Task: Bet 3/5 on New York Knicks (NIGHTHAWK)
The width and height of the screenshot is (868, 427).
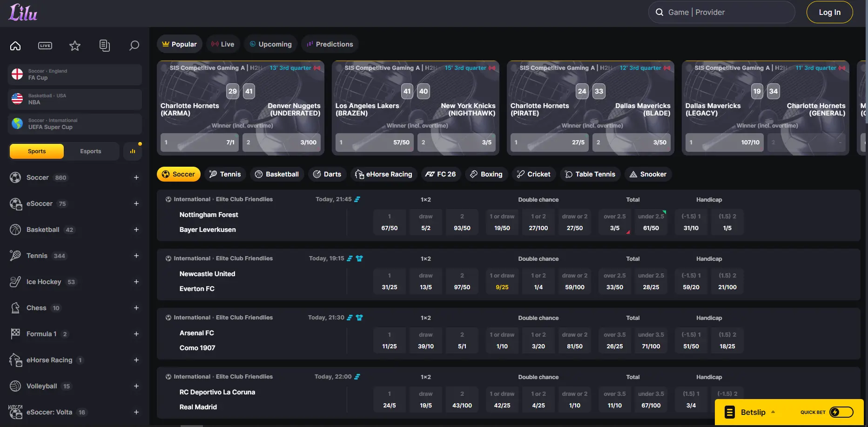Action: coord(457,142)
